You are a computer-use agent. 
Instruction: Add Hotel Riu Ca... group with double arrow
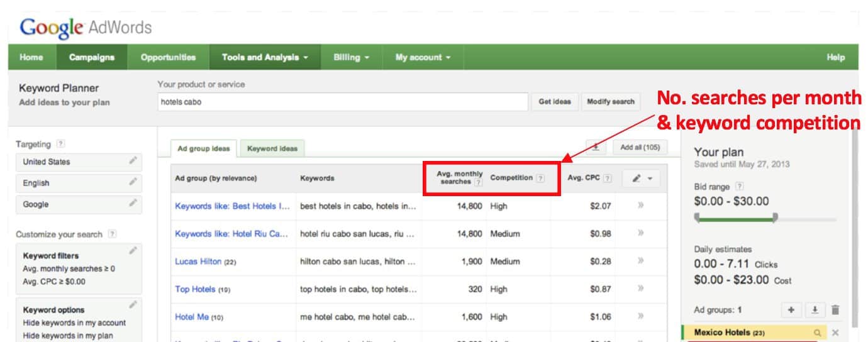tap(640, 233)
